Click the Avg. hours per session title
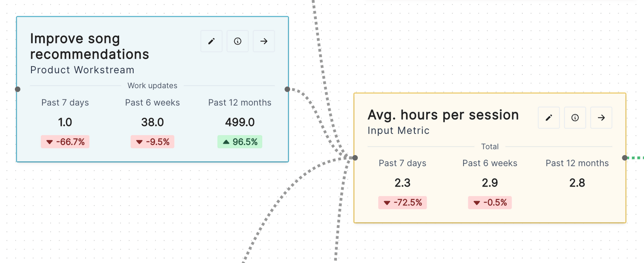Image resolution: width=644 pixels, height=263 pixels. coord(443,115)
